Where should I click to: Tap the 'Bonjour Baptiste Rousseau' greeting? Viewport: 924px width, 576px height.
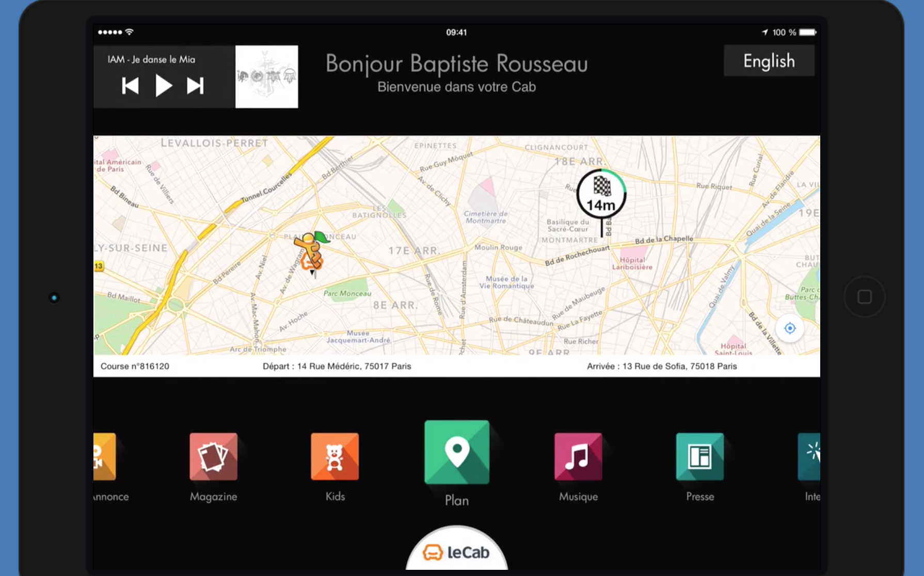point(457,64)
